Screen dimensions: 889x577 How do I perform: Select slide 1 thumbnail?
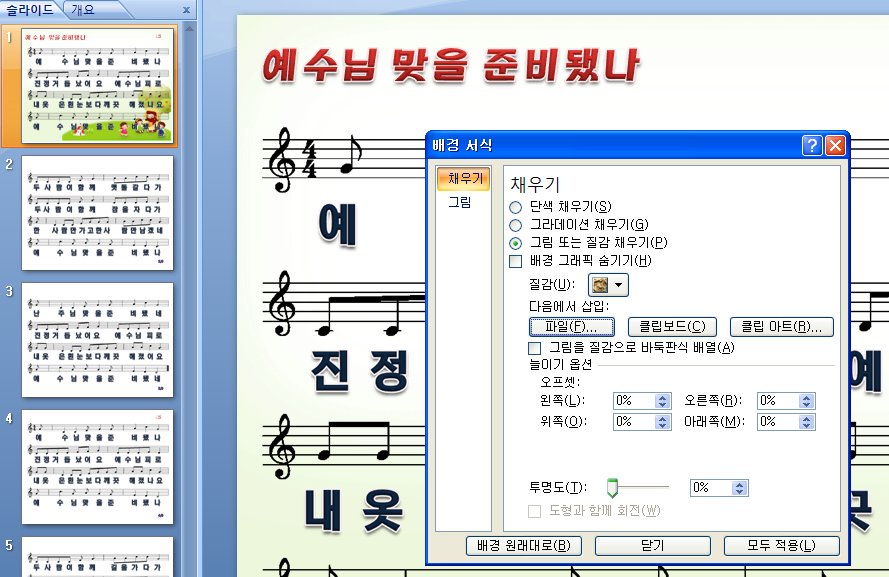point(98,85)
